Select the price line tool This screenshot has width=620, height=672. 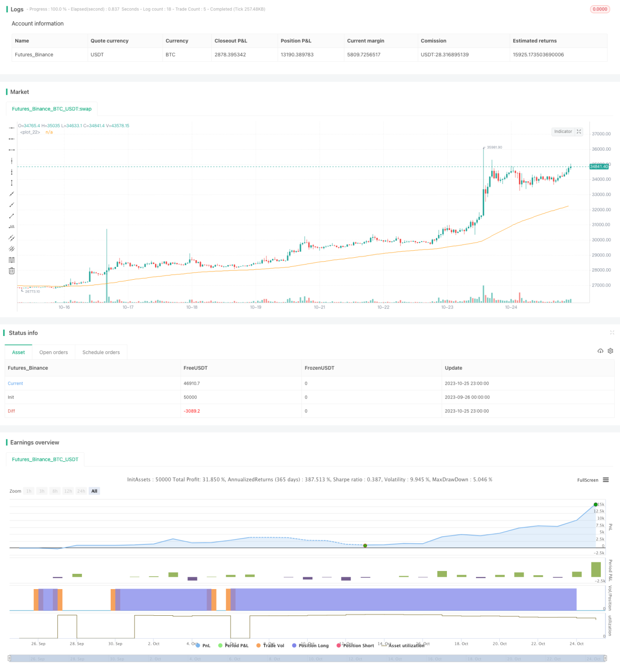11,227
